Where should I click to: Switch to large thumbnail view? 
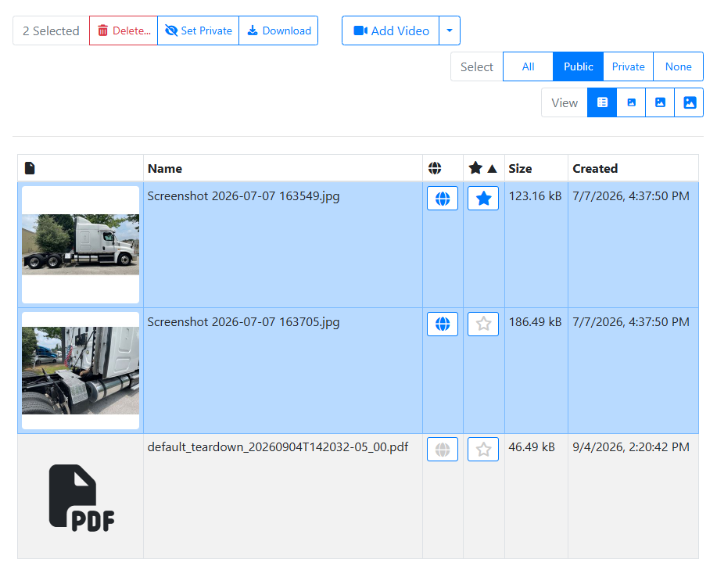click(x=689, y=102)
